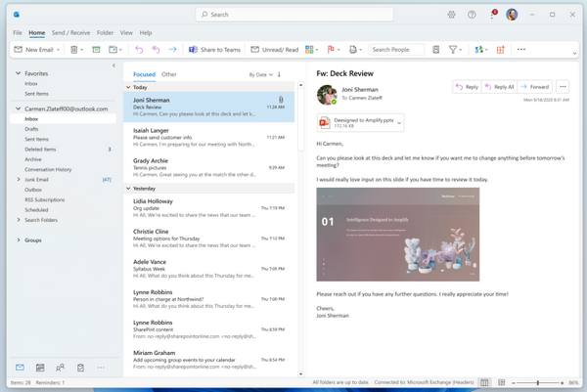Switch to the Other inbox tab
The width and height of the screenshot is (587, 392).
coord(169,74)
